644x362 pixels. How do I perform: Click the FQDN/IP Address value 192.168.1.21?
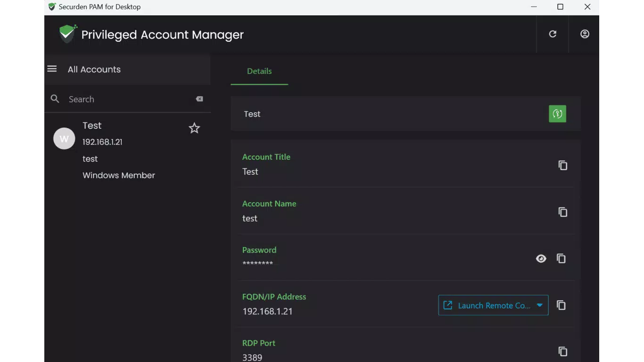[x=267, y=312]
